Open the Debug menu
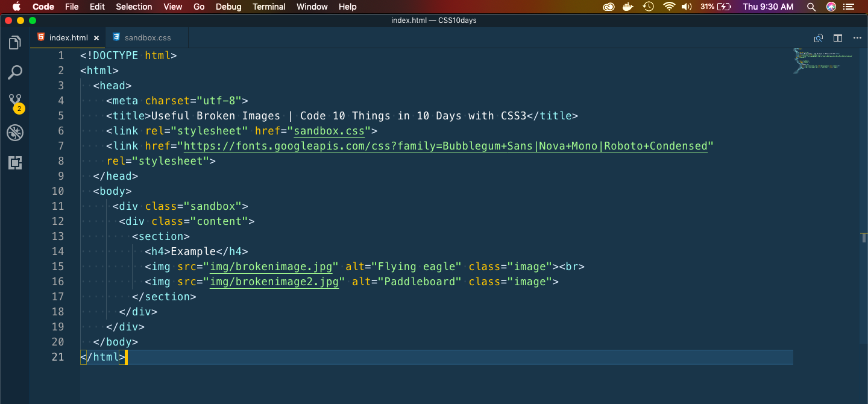 [228, 7]
